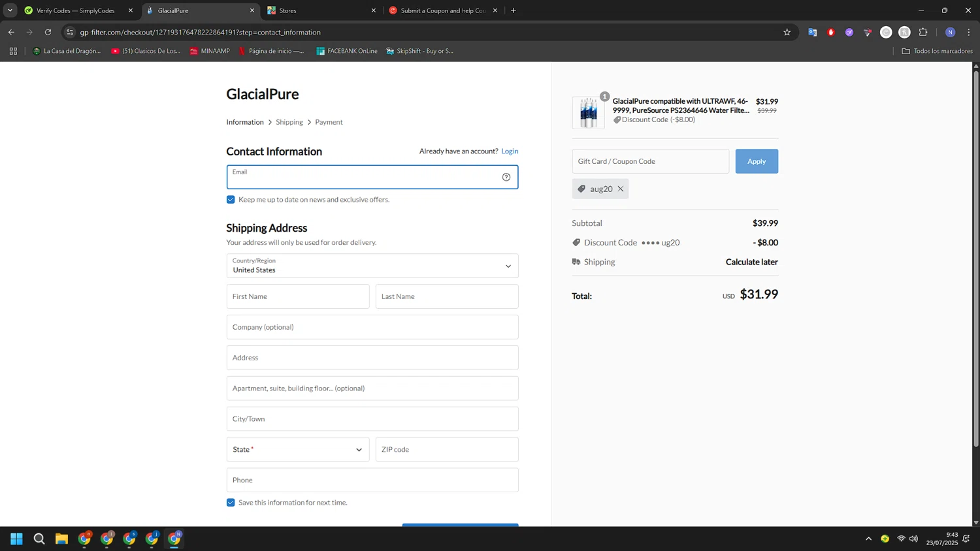This screenshot has height=551, width=980.
Task: Open the volume control in system tray
Action: tap(913, 539)
